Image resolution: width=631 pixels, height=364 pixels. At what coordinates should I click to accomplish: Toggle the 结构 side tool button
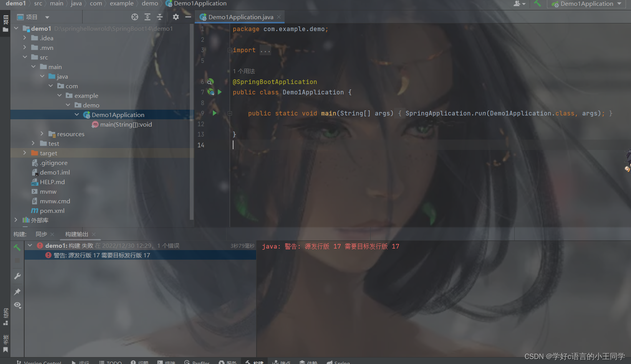pos(5,317)
